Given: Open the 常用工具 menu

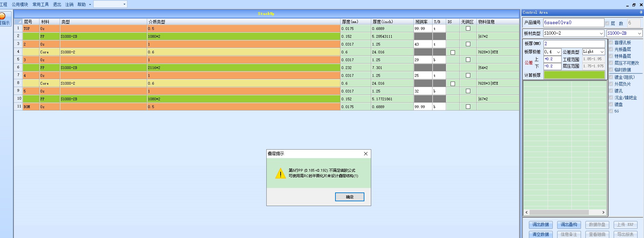Looking at the screenshot, I should (x=41, y=4).
